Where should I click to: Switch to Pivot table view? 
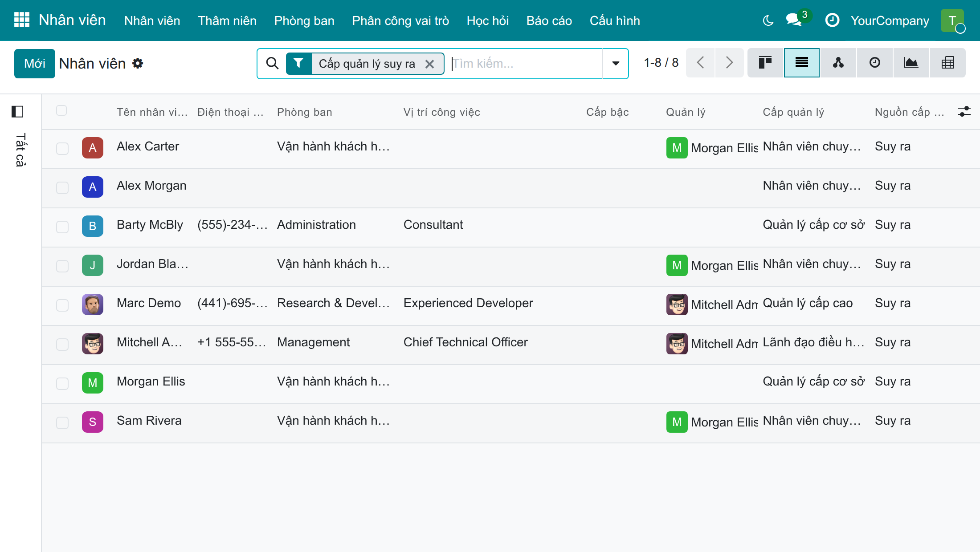click(948, 63)
